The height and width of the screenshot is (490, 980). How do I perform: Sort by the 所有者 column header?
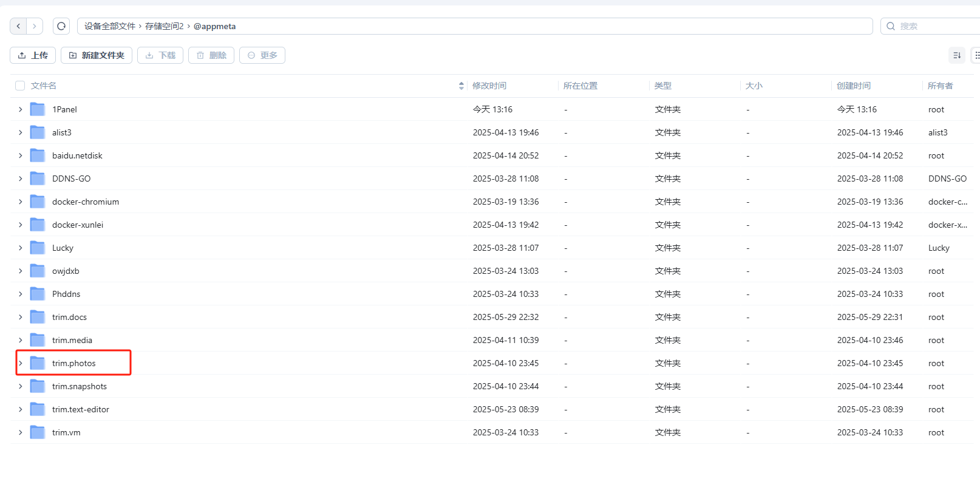click(941, 86)
